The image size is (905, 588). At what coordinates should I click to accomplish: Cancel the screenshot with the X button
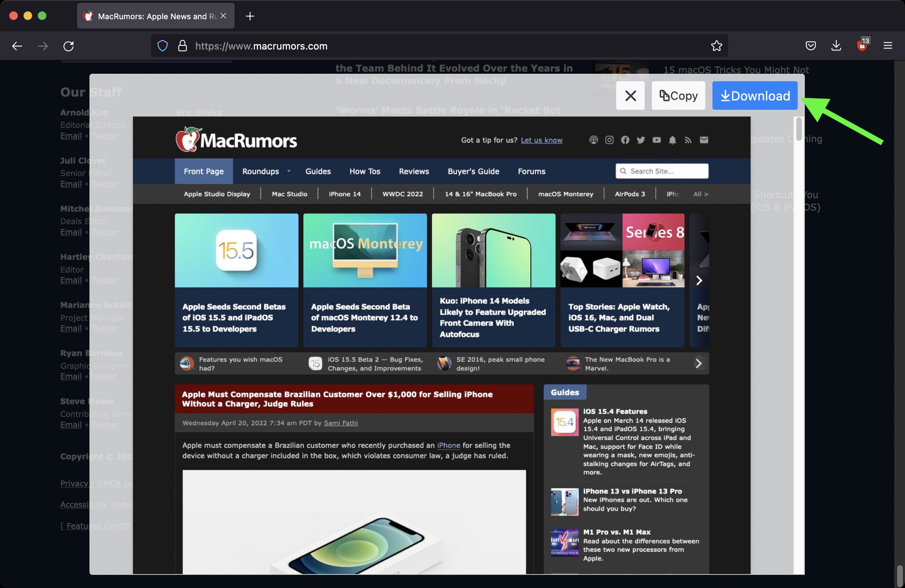pyautogui.click(x=630, y=96)
